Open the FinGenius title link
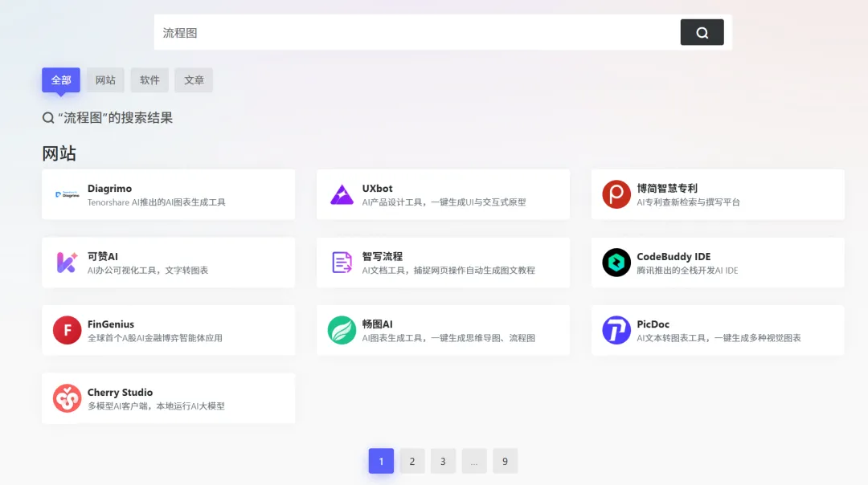The image size is (868, 485). coord(111,324)
